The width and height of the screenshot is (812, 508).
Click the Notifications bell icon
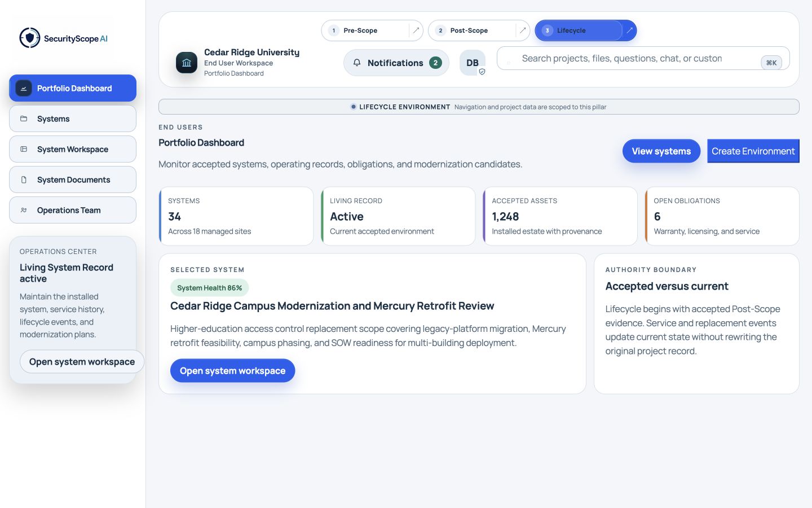click(x=357, y=63)
